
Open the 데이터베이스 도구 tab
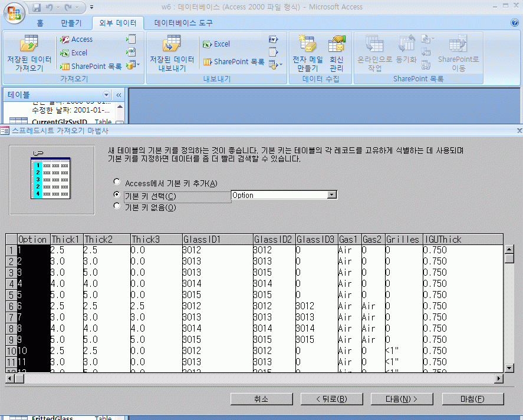coord(183,23)
